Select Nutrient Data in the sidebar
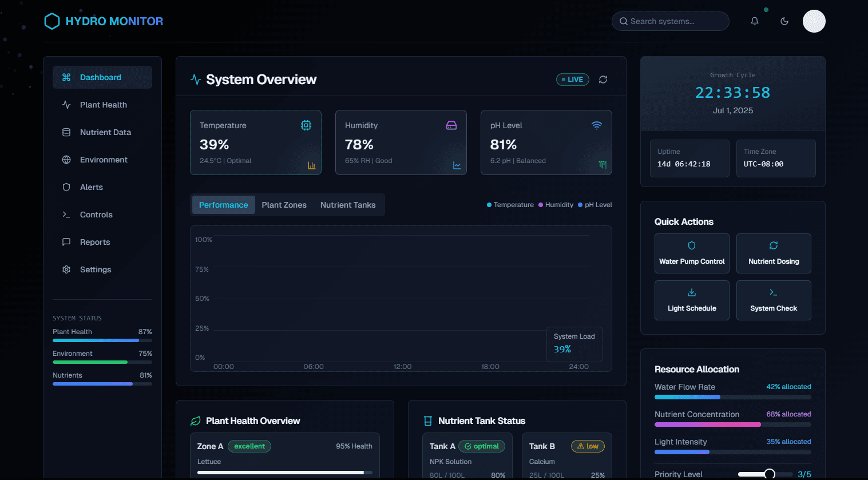This screenshot has height=480, width=868. coord(104,132)
